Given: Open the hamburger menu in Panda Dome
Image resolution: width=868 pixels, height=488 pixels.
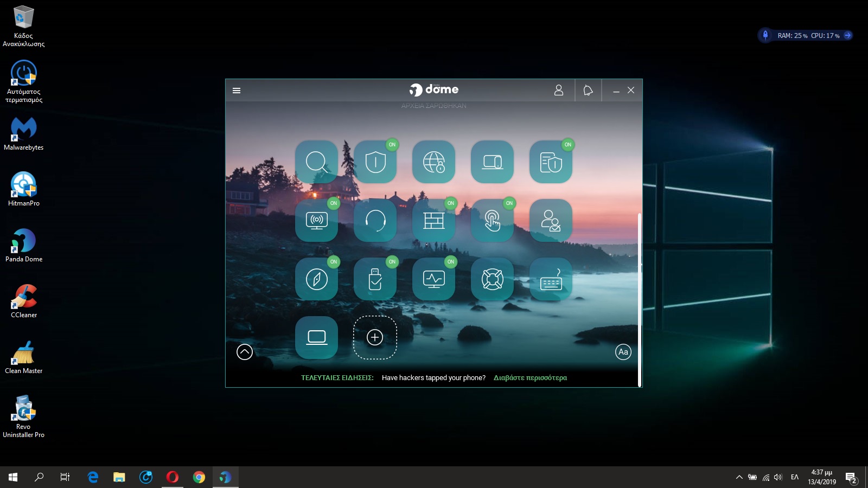Looking at the screenshot, I should pos(237,91).
